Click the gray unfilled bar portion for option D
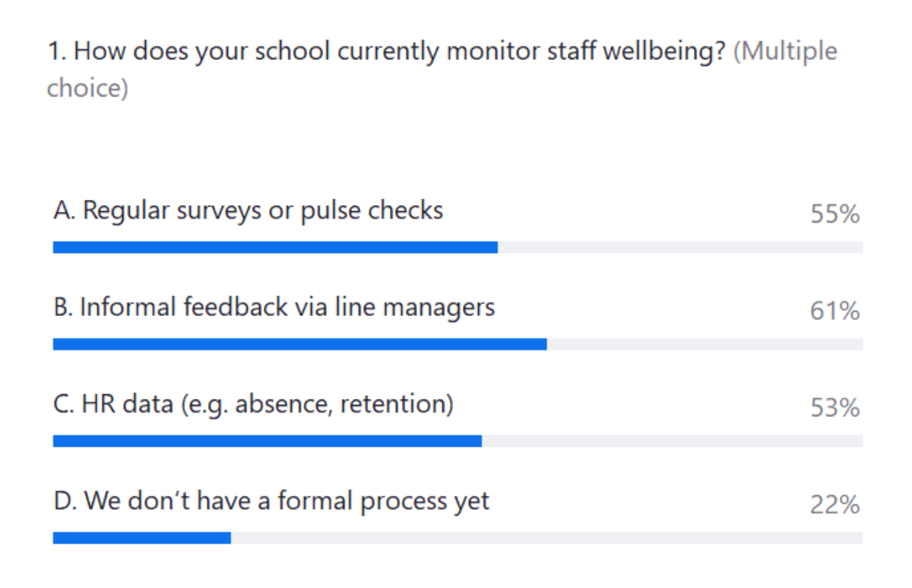This screenshot has width=912, height=588. (x=546, y=538)
